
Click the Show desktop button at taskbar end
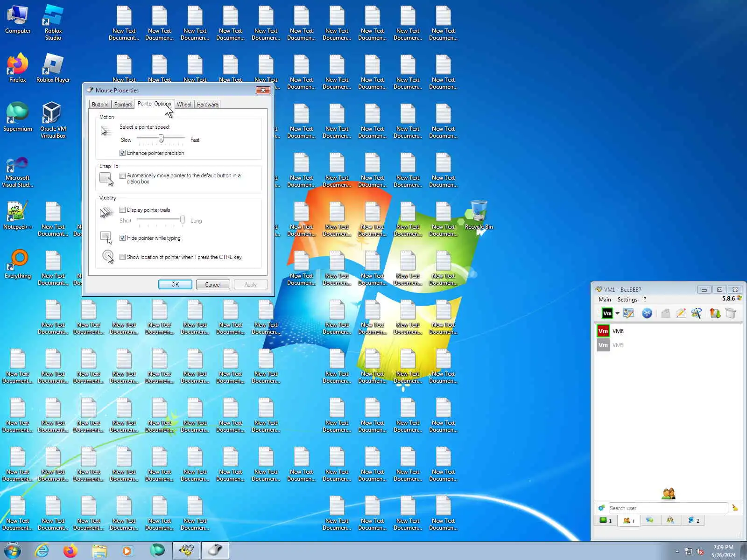pyautogui.click(x=743, y=551)
